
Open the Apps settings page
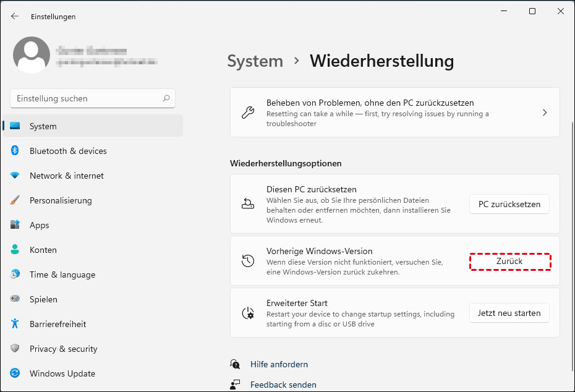93,225
